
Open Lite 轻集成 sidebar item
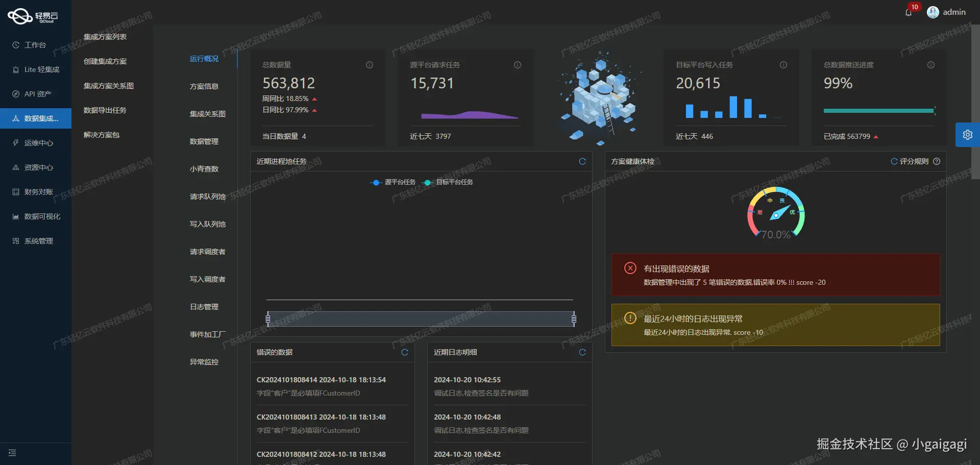36,69
